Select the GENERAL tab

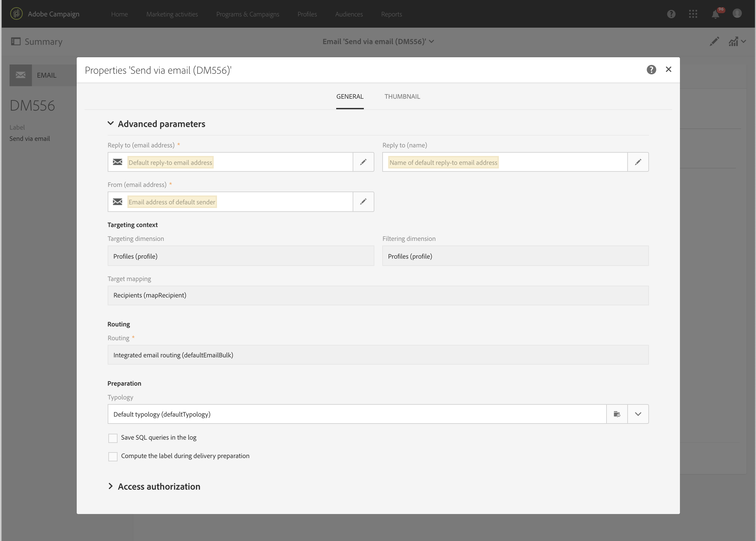pyautogui.click(x=350, y=97)
